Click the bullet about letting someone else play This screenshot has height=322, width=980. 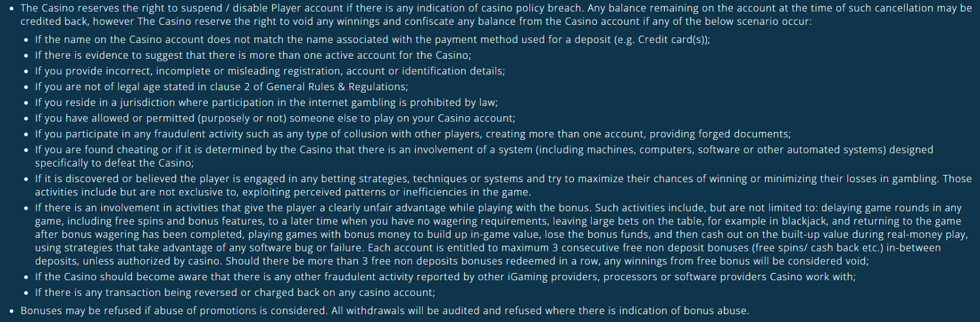[275, 118]
